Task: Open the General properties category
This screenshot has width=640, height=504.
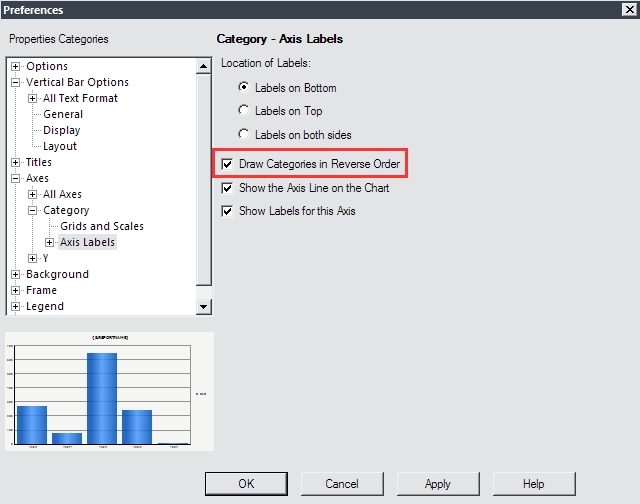Action: point(63,115)
